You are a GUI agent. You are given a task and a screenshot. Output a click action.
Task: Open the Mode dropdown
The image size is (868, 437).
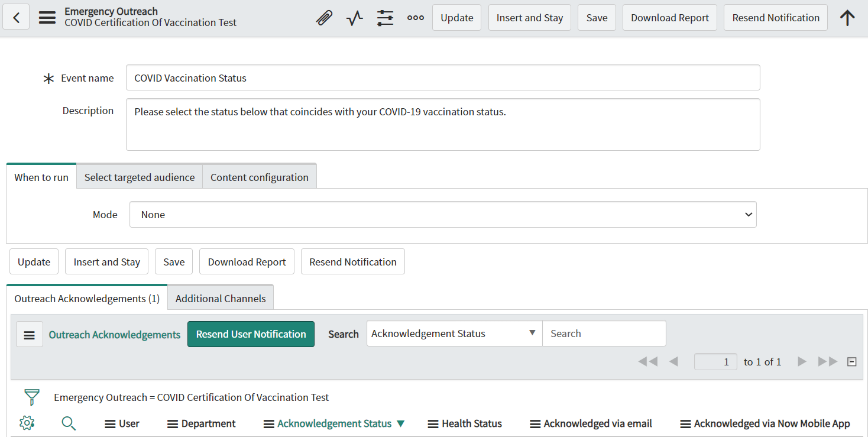(x=442, y=215)
